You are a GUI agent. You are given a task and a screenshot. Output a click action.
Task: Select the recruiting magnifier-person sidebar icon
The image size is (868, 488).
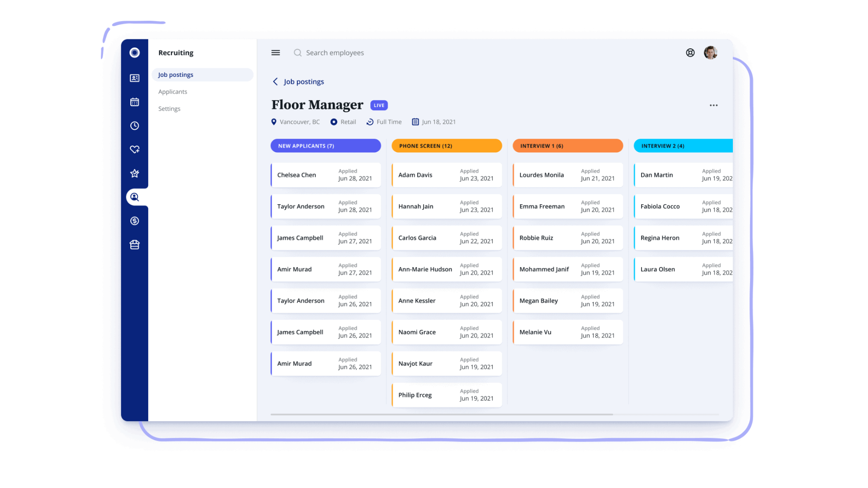(x=134, y=197)
